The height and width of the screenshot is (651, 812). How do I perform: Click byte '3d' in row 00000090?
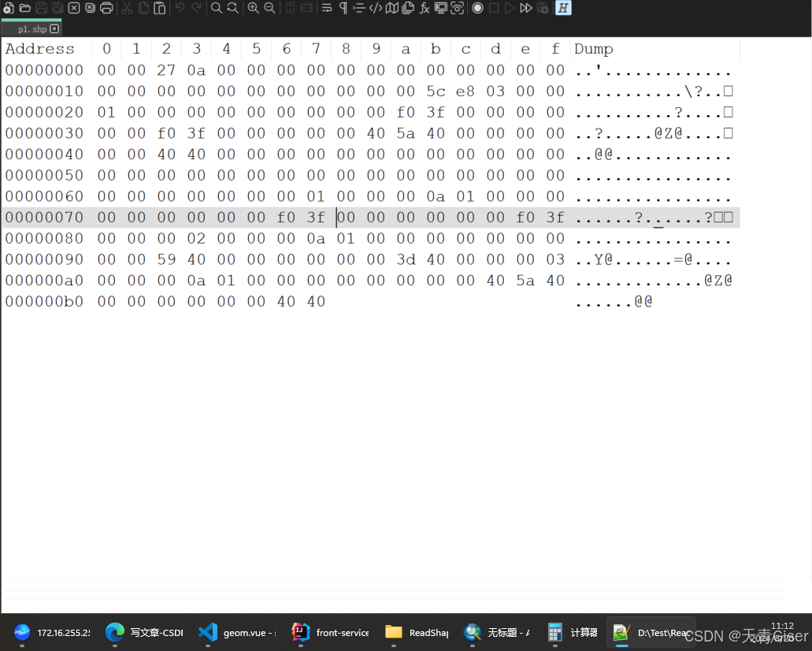[406, 259]
